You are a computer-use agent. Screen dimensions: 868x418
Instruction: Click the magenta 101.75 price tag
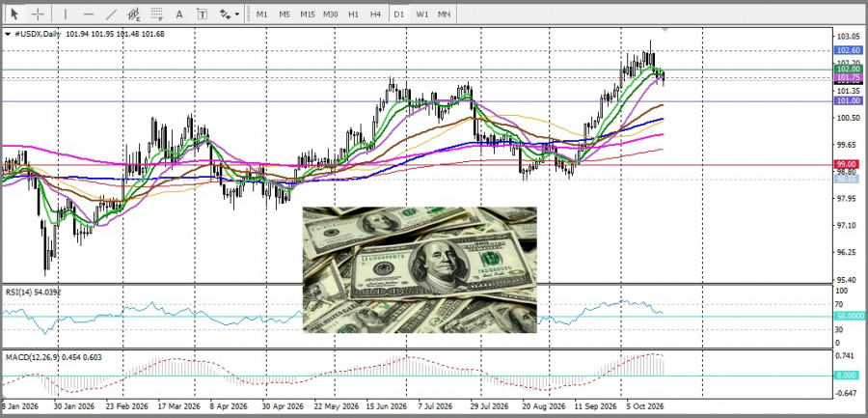(848, 77)
